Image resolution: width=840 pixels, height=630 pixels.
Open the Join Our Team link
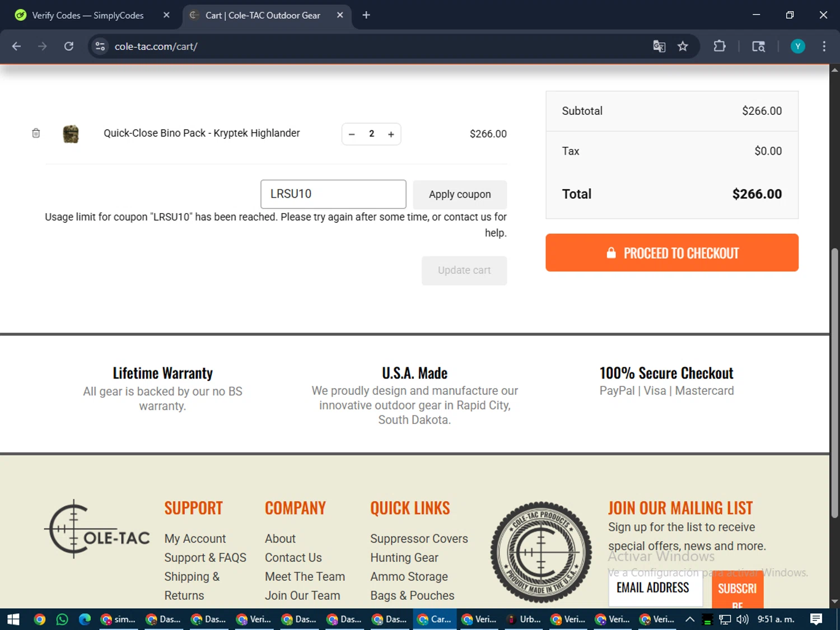(302, 596)
